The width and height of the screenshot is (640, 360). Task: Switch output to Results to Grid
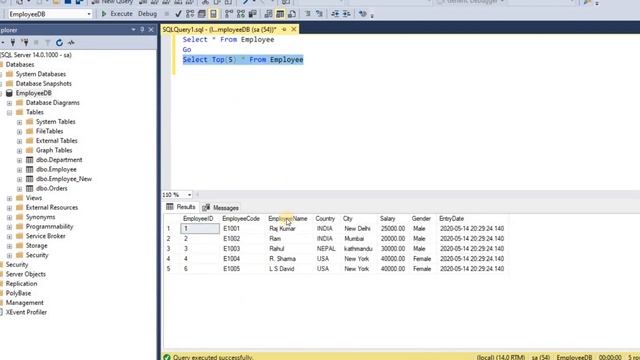[280, 14]
